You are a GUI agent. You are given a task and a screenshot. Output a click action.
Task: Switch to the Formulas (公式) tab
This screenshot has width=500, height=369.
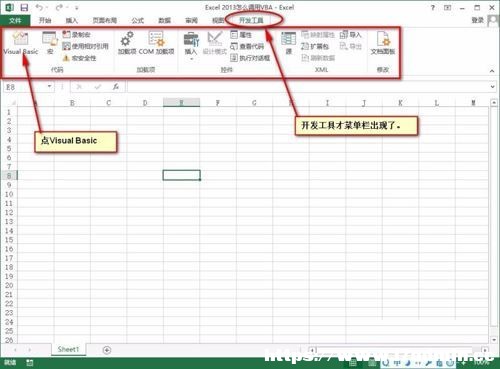pyautogui.click(x=137, y=20)
